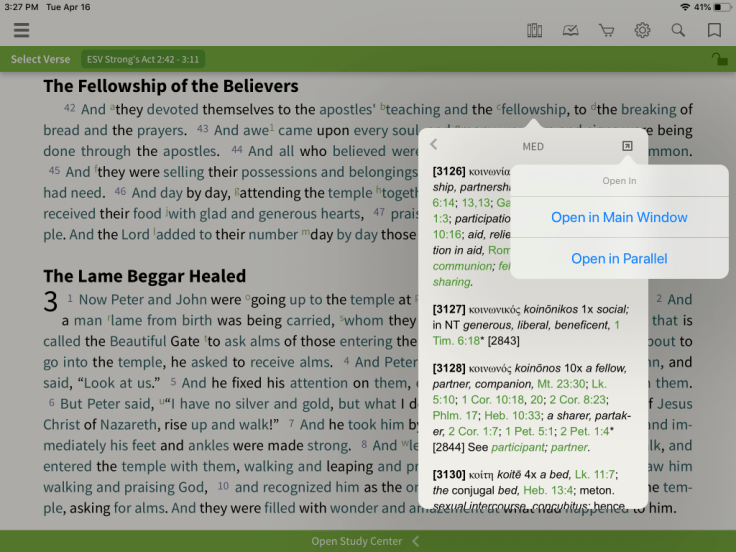Tap the search magnifier icon
The height and width of the screenshot is (552, 736).
678,30
